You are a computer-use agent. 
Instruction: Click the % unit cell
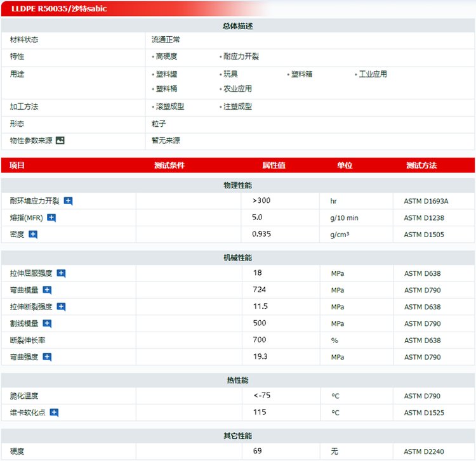click(334, 341)
